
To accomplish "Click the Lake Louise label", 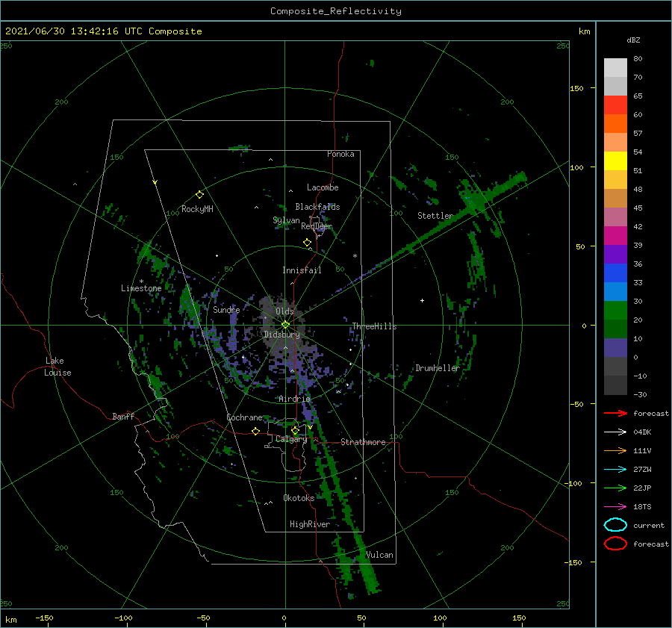I will pyautogui.click(x=57, y=367).
